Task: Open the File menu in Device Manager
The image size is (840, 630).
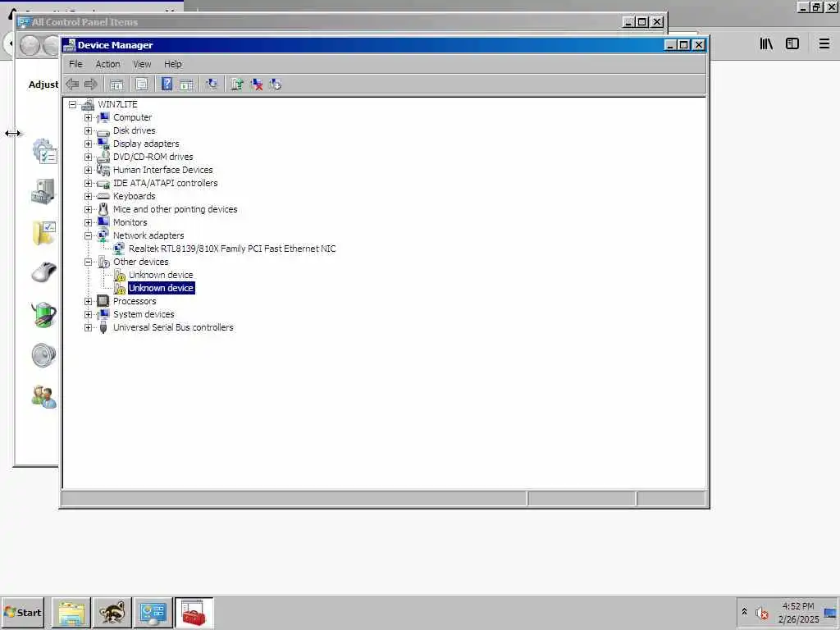Action: tap(75, 64)
